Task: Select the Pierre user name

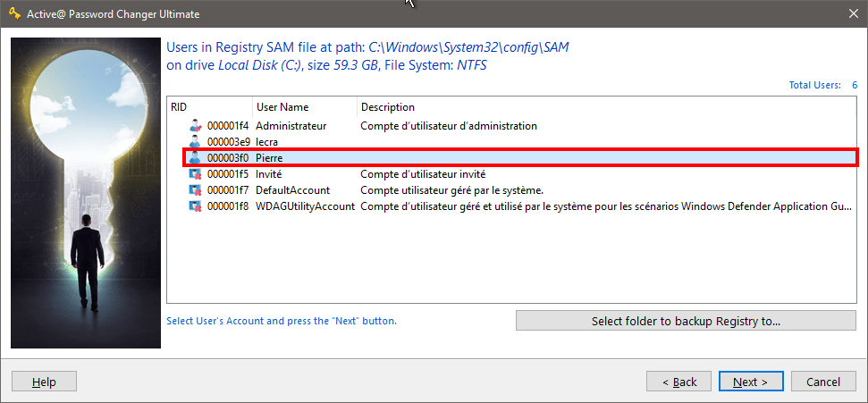Action: [269, 158]
